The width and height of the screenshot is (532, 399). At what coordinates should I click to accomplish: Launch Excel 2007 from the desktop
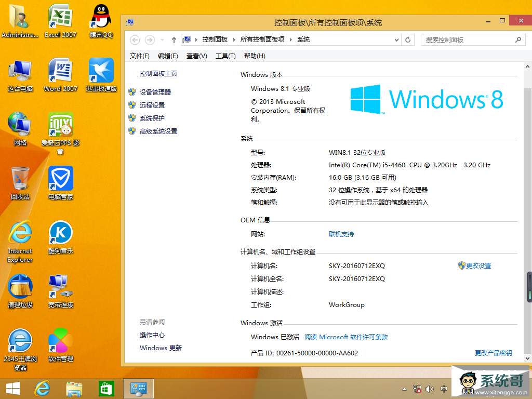coord(60,21)
